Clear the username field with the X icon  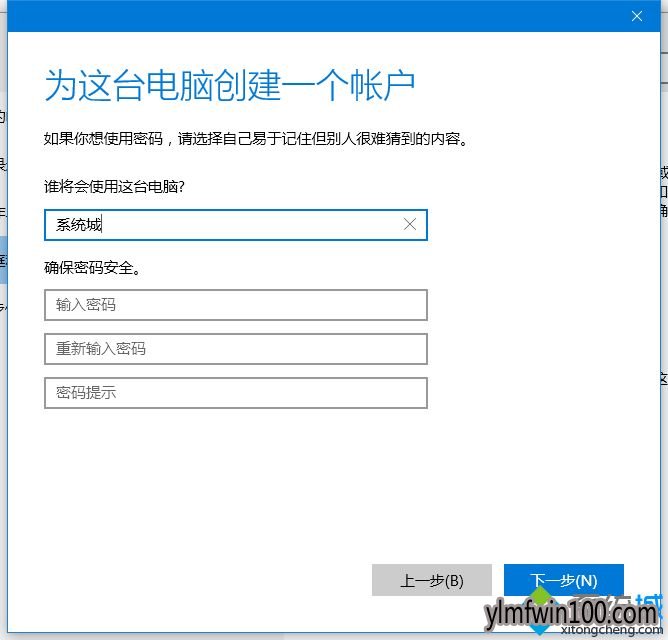pyautogui.click(x=409, y=224)
